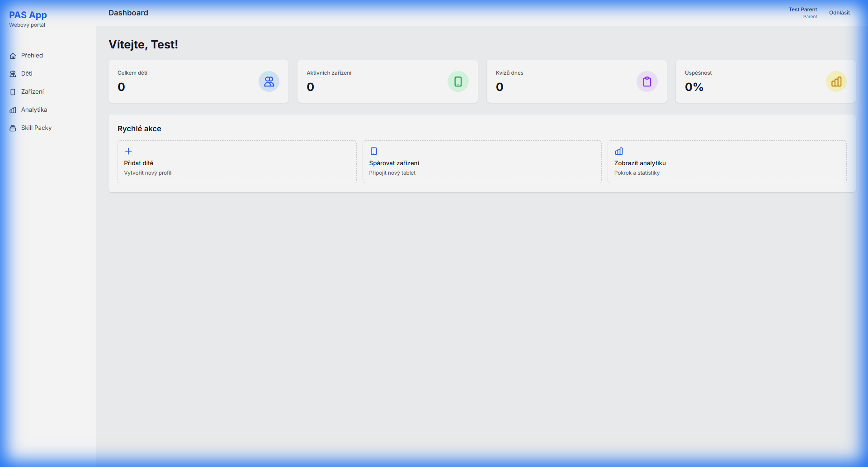Open Skill Packy section

tap(48, 128)
